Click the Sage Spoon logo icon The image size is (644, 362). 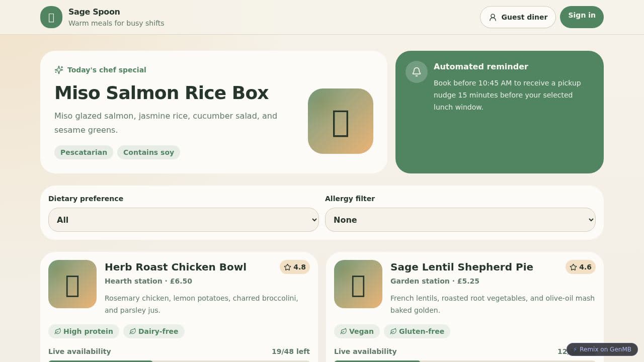coord(51,17)
